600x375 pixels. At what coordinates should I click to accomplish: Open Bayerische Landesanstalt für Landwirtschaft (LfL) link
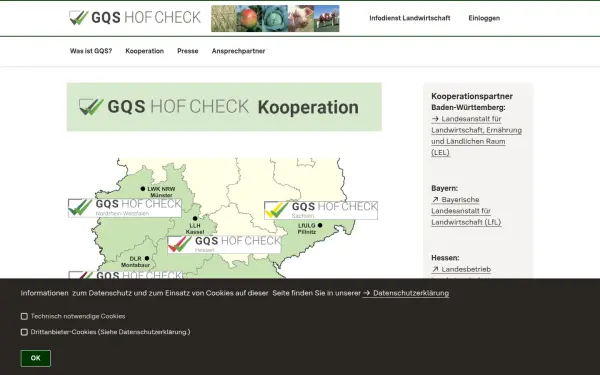(466, 211)
